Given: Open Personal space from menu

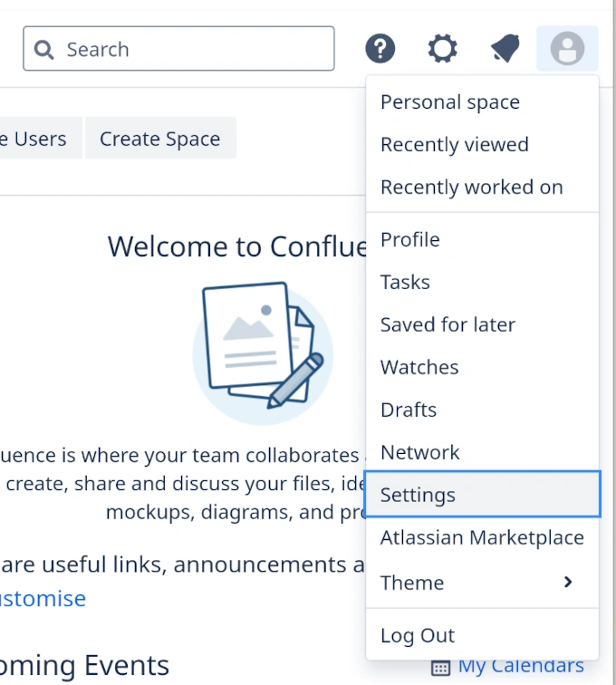Looking at the screenshot, I should pos(450,102).
